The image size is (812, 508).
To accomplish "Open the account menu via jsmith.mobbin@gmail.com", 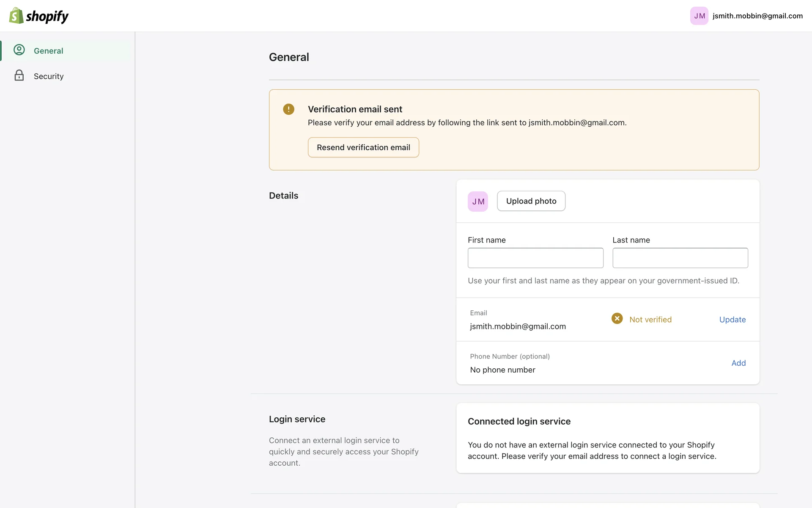I will pyautogui.click(x=757, y=16).
